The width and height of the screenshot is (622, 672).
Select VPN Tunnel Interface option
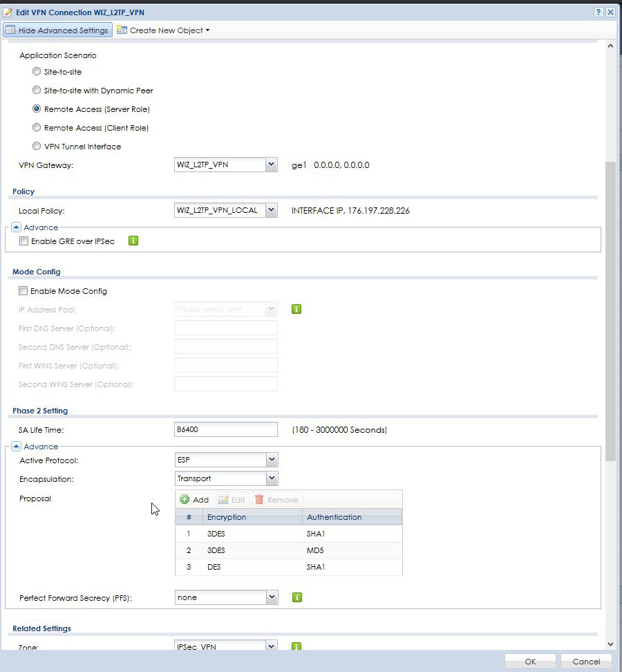click(x=37, y=146)
